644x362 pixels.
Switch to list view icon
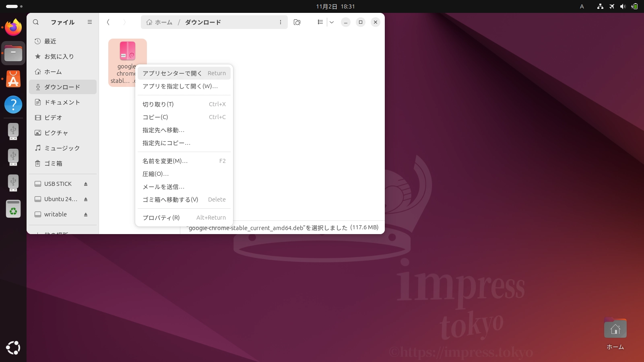click(320, 22)
